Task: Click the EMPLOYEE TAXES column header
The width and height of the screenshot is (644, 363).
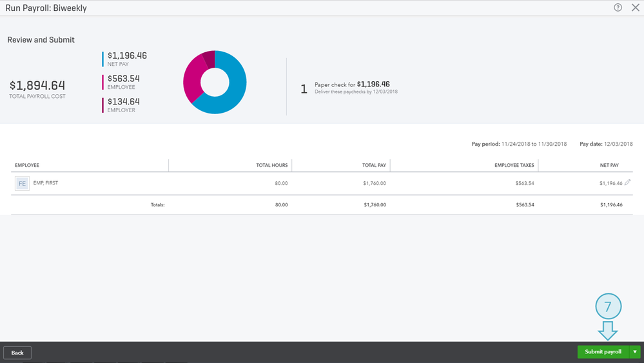Action: click(514, 165)
